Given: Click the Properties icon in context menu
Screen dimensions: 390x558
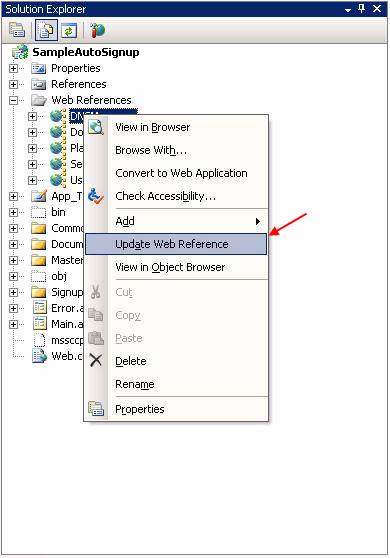Looking at the screenshot, I should 96,409.
